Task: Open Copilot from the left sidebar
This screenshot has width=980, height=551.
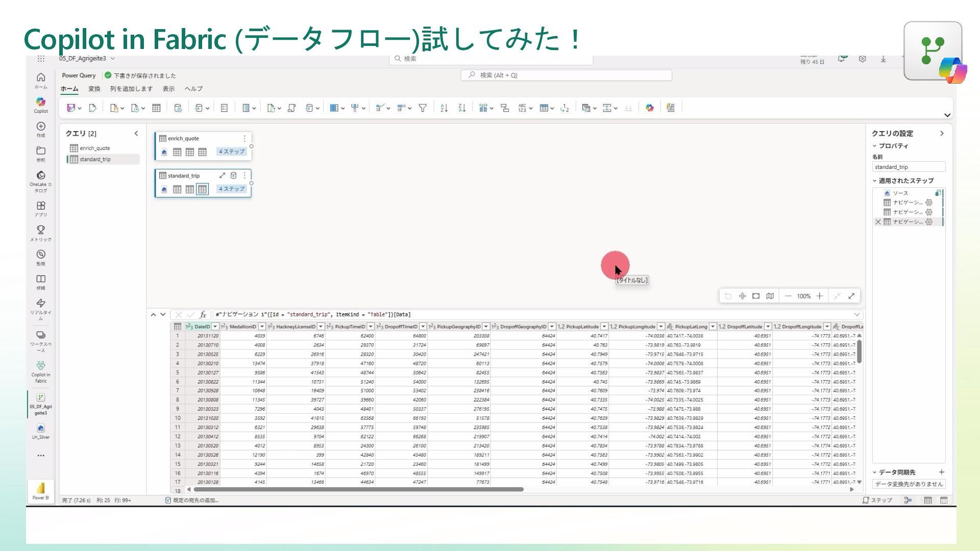Action: [41, 105]
